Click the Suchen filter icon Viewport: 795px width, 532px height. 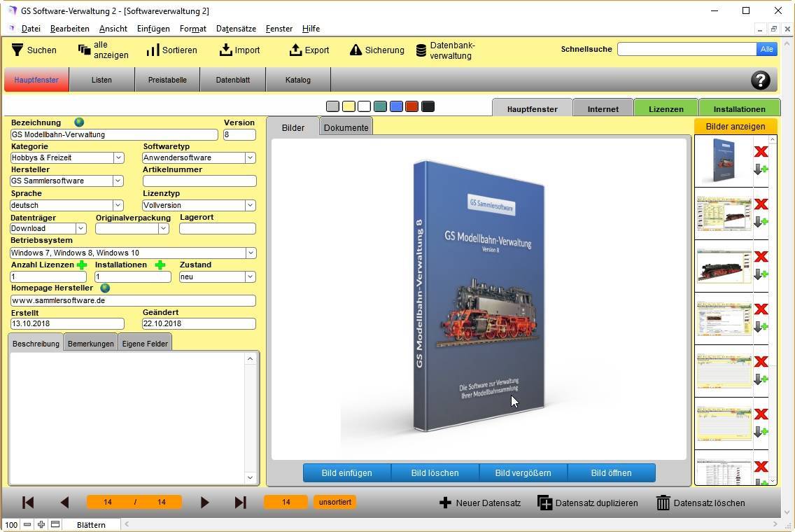pyautogui.click(x=17, y=50)
